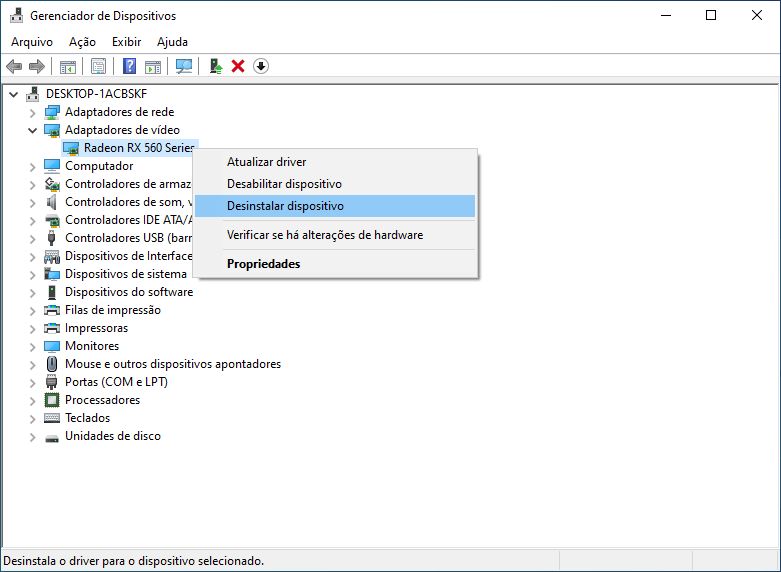Open Propriedades from context menu
The width and height of the screenshot is (781, 572).
coord(335,264)
